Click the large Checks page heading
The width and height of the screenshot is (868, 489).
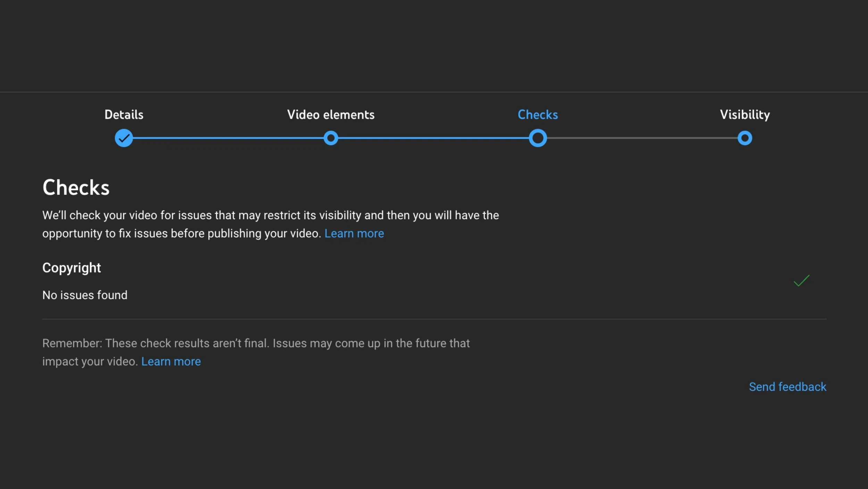click(76, 188)
